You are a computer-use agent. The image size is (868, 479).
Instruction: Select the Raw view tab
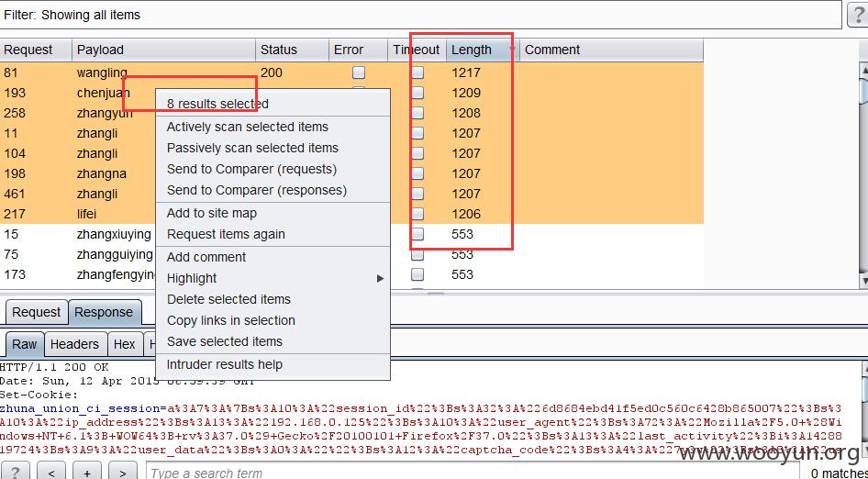coord(25,344)
